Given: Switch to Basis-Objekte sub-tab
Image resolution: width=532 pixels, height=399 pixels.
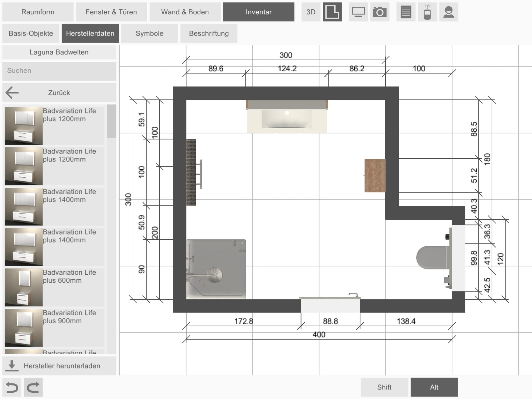Looking at the screenshot, I should coord(31,33).
